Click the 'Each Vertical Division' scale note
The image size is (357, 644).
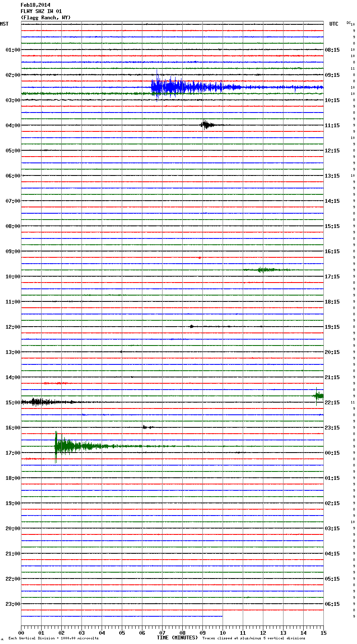tap(53, 639)
